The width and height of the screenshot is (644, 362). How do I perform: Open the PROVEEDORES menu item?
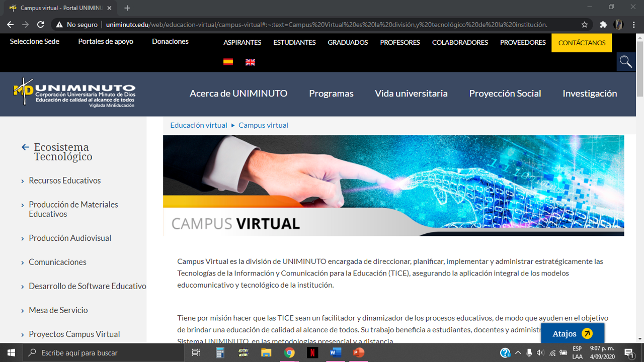click(x=523, y=43)
